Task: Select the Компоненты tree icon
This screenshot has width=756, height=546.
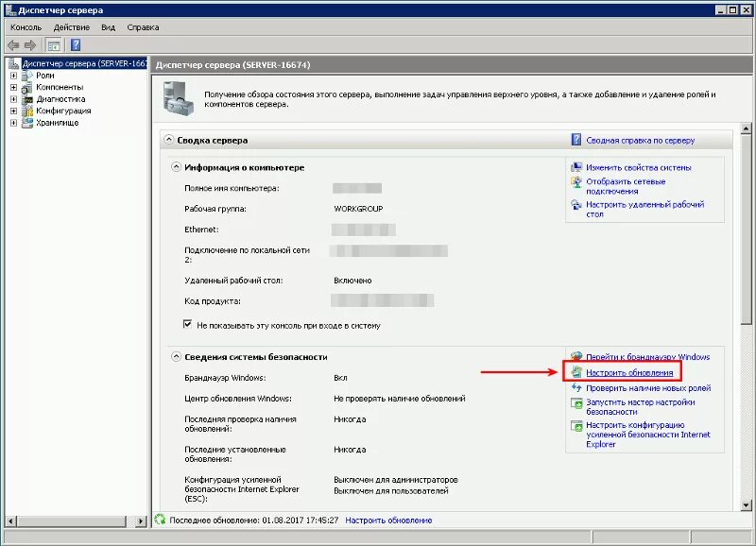Action: click(x=27, y=87)
